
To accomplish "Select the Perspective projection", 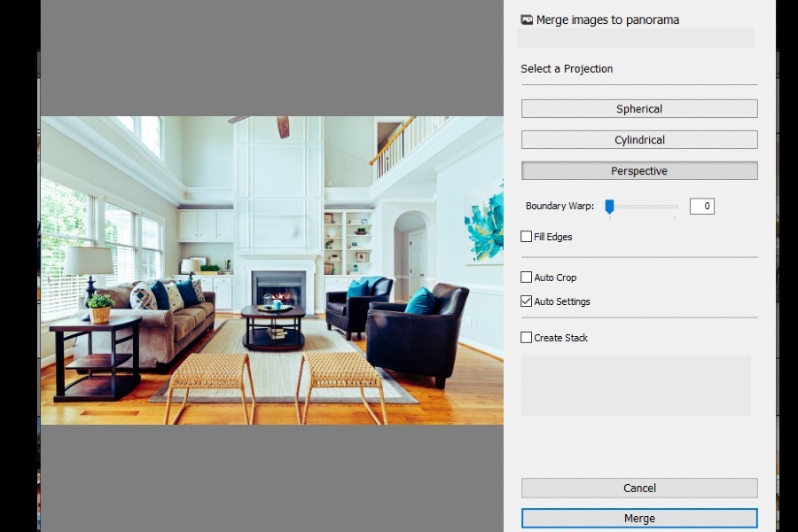I will pos(639,171).
